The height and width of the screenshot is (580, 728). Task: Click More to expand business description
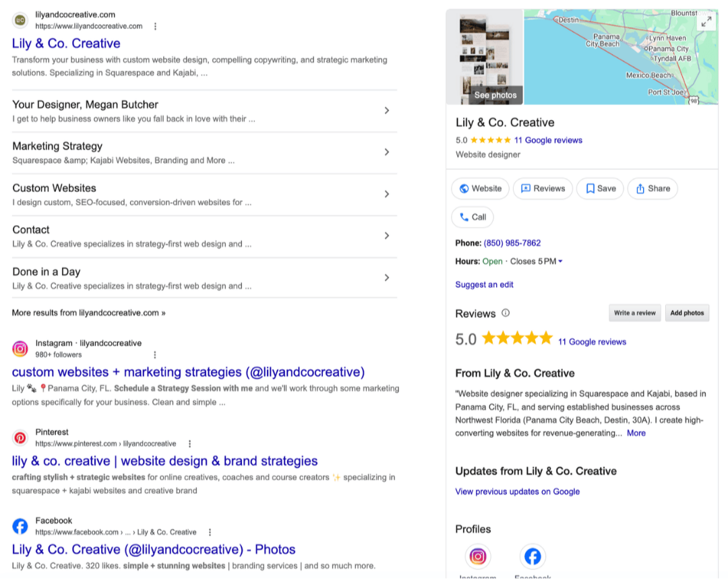[636, 433]
